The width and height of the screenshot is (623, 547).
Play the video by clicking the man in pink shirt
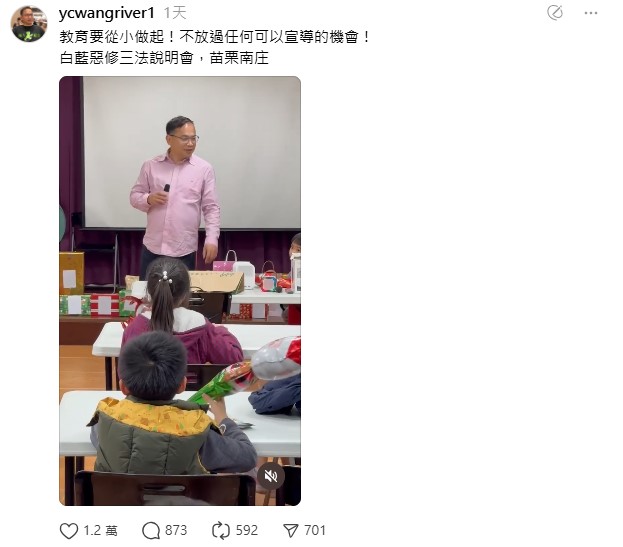(176, 191)
